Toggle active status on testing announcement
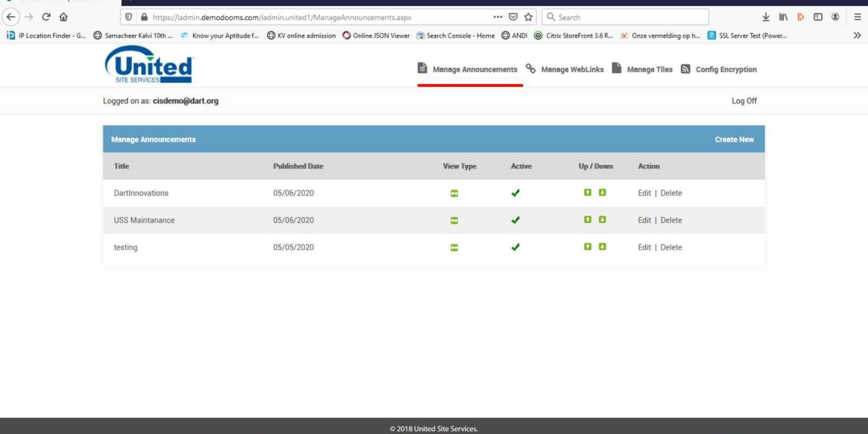This screenshot has width=868, height=434. 515,247
